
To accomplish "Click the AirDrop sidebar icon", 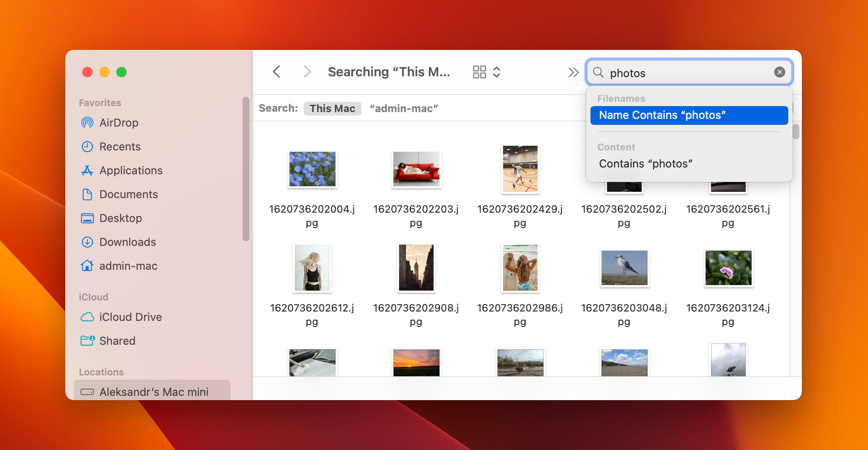I will 87,123.
